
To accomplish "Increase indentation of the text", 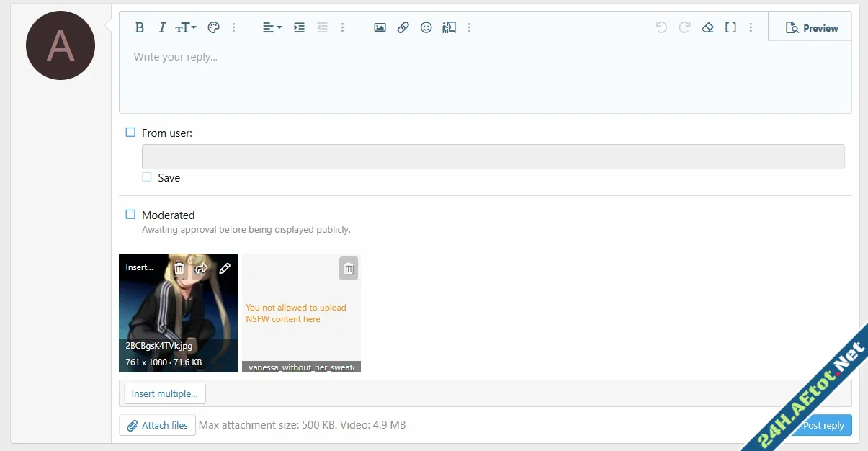I will [x=299, y=27].
